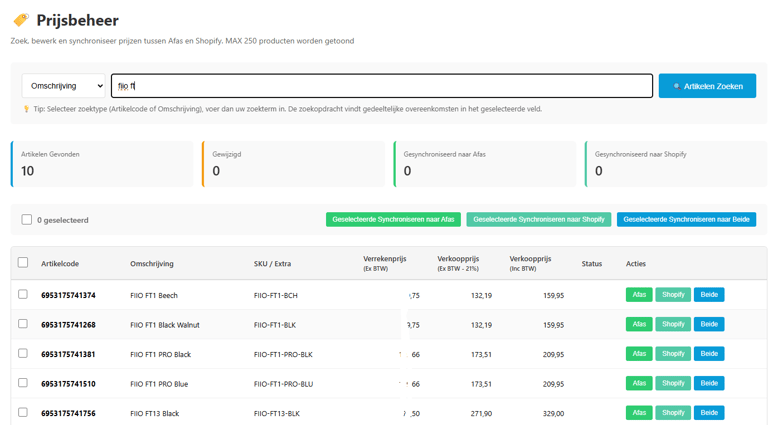
Task: Click Shopify button for FIIO FT13 Black
Action: click(x=673, y=412)
